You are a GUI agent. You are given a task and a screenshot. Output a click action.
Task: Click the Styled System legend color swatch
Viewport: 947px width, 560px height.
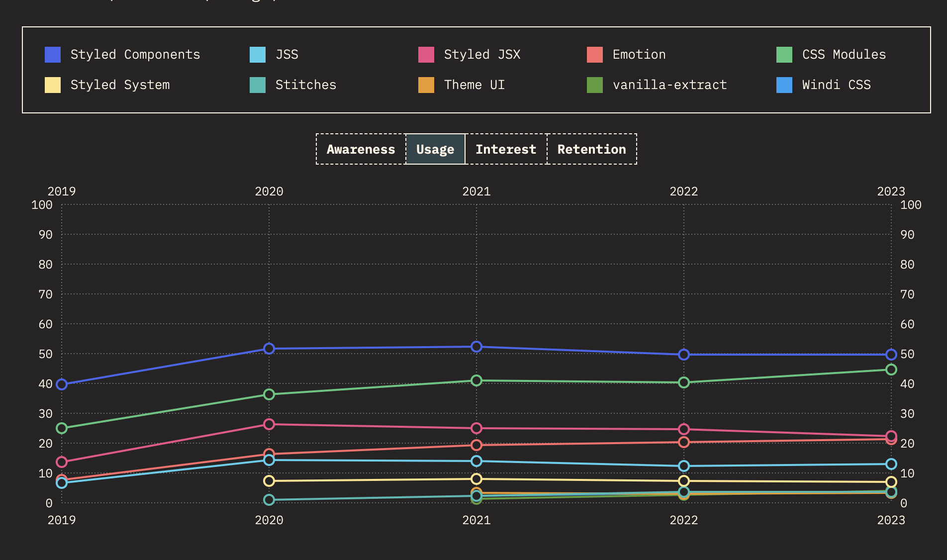click(x=53, y=85)
